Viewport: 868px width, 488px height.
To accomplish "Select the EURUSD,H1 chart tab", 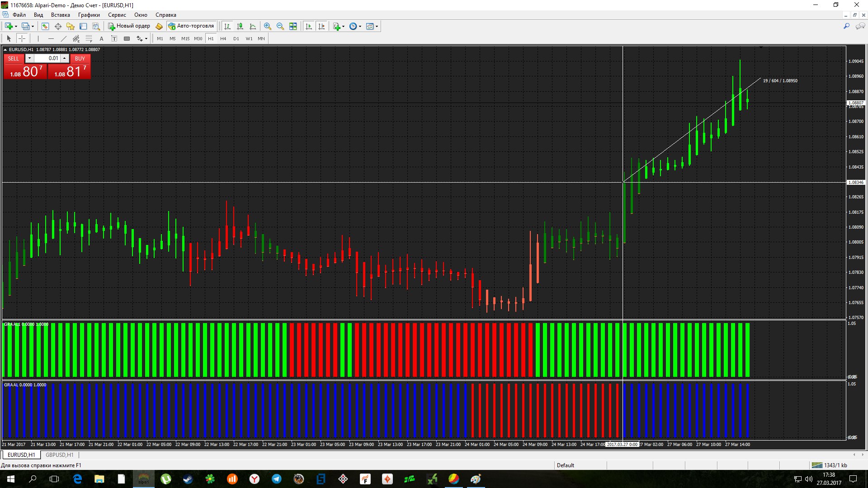I will point(21,455).
